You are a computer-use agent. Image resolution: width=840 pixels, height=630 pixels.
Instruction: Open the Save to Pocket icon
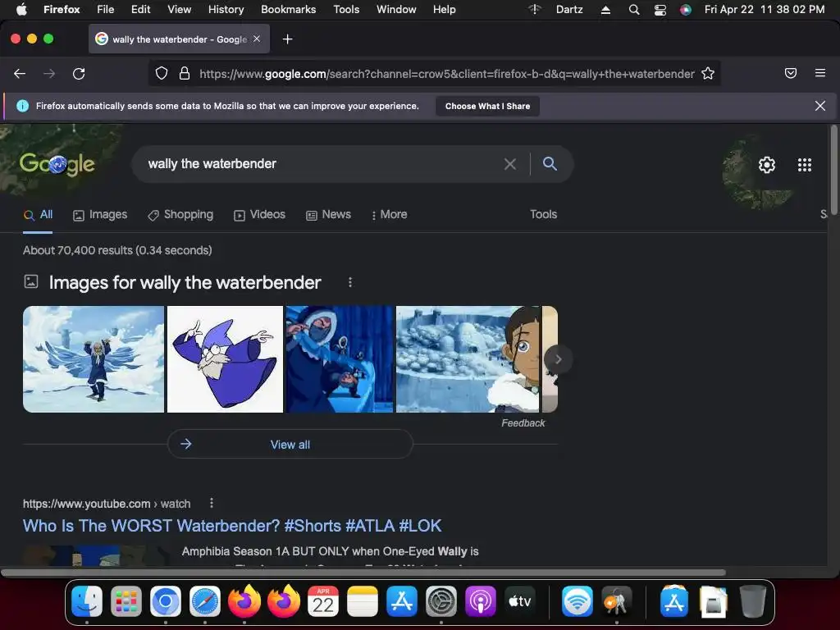(791, 73)
